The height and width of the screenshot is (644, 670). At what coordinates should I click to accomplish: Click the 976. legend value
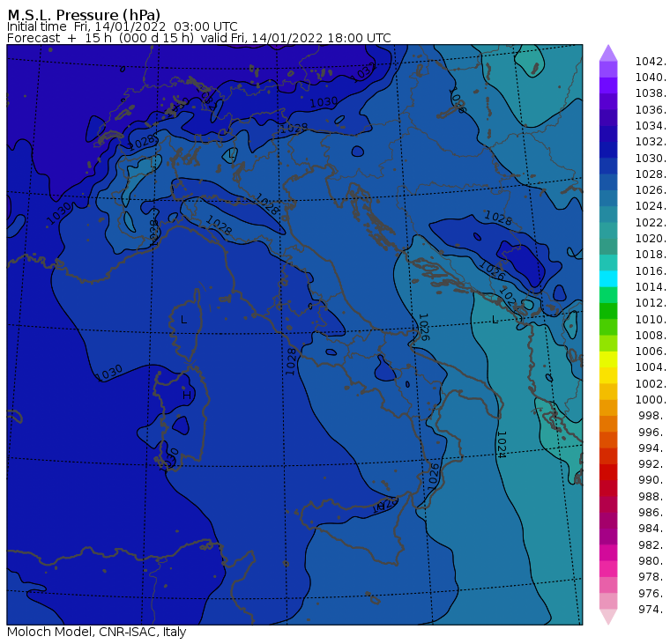click(x=652, y=593)
